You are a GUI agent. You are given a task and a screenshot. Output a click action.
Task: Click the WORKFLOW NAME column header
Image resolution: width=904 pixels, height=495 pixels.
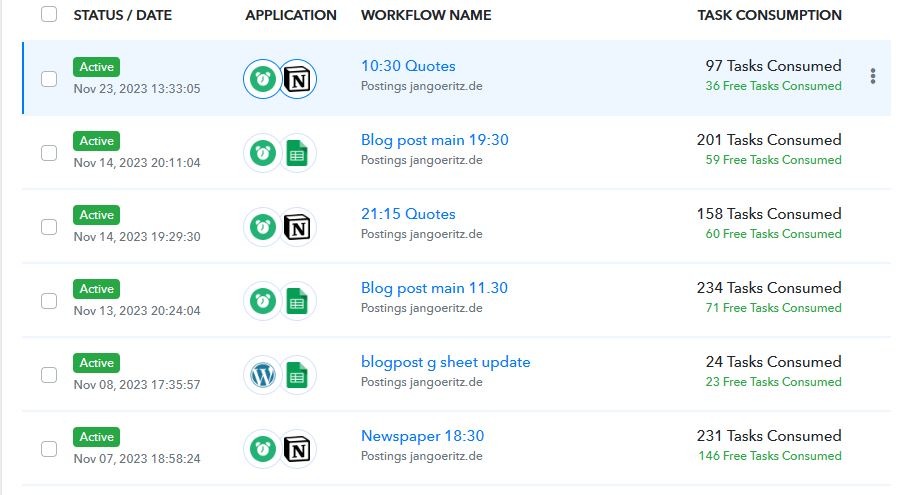point(426,15)
